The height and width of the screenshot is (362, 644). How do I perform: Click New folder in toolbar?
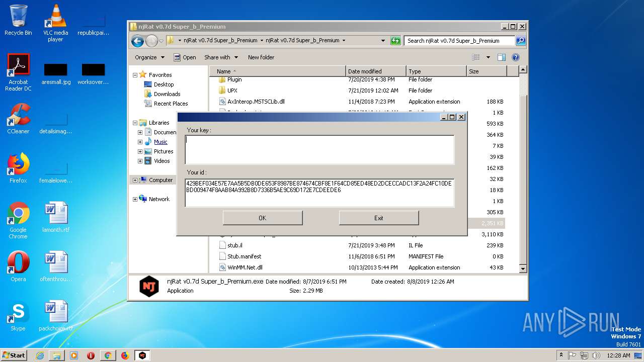(261, 57)
